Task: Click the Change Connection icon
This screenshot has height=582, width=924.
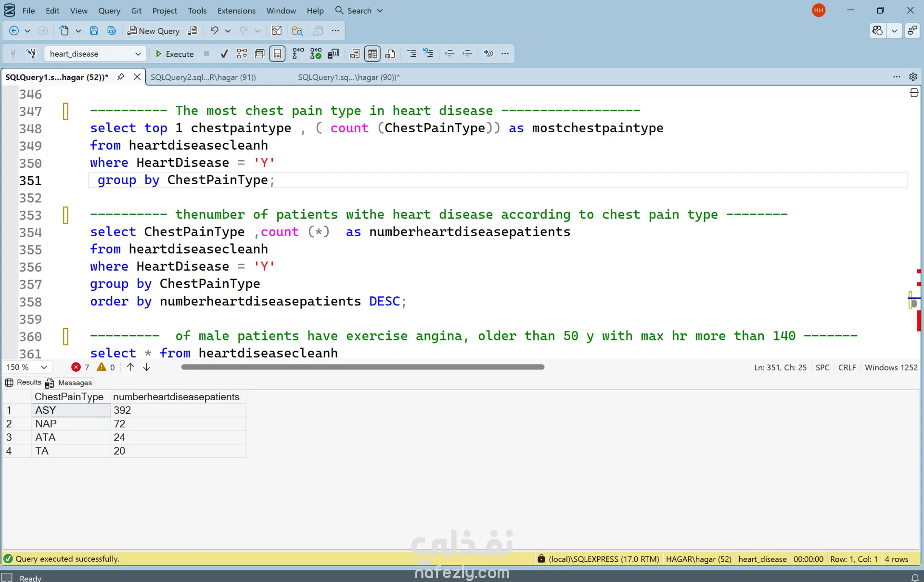Action: [31, 54]
